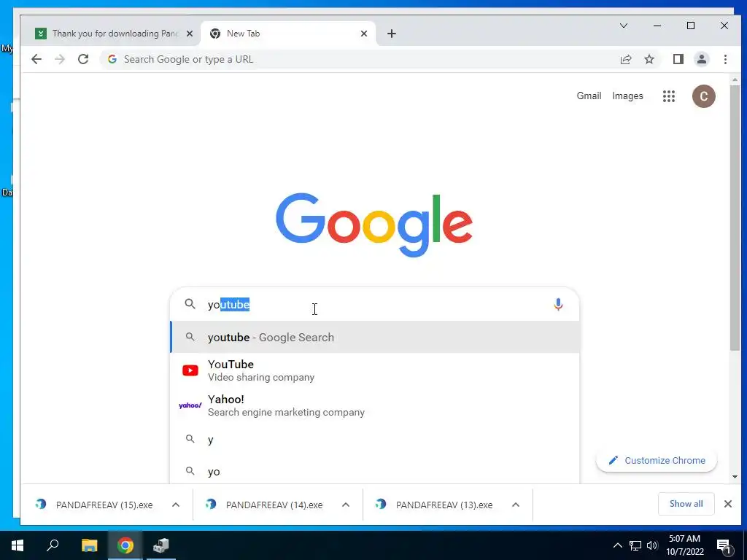
Task: Open the volume tray icon
Action: point(652,545)
